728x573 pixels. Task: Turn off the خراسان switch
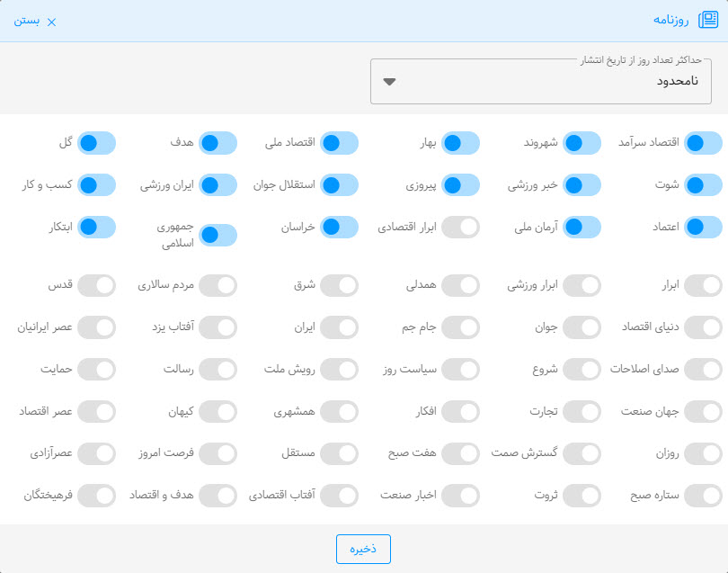(x=340, y=227)
